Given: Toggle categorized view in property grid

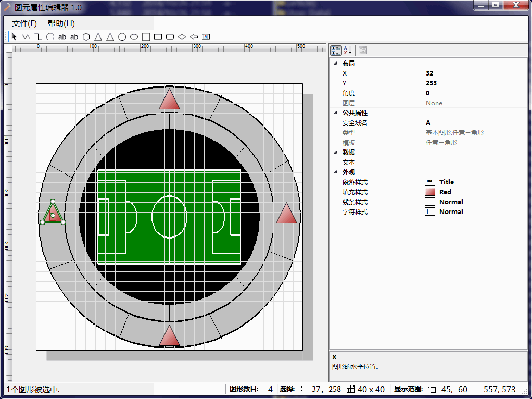Looking at the screenshot, I should (x=336, y=51).
